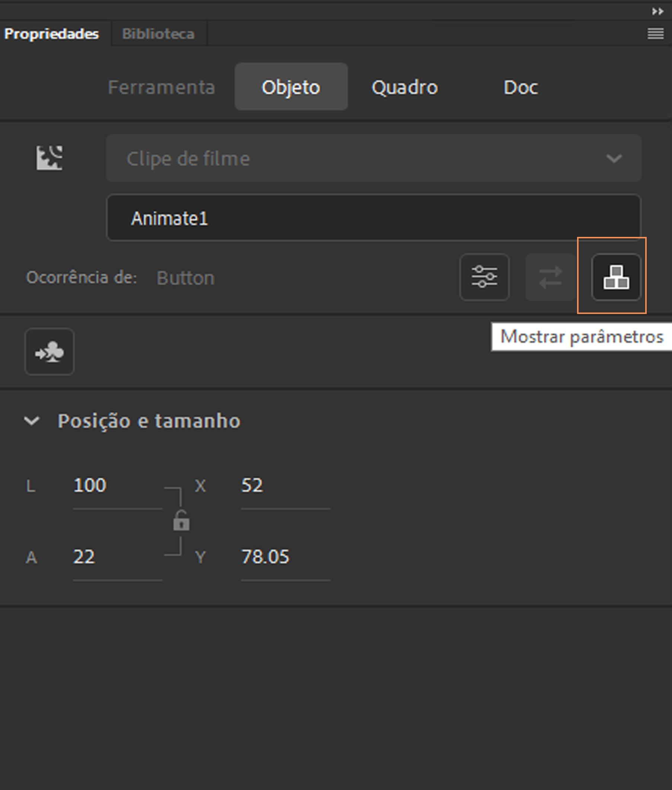Open the instance behavior sliders icon
The image size is (672, 790).
pyautogui.click(x=484, y=277)
